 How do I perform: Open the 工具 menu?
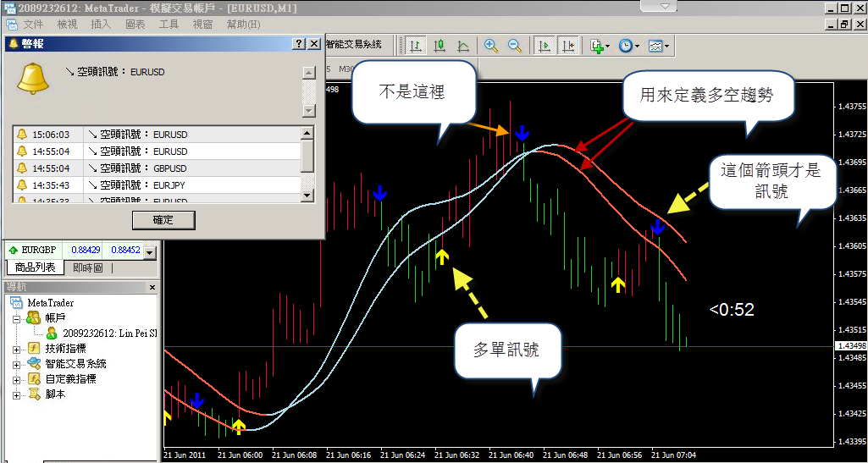pos(169,25)
